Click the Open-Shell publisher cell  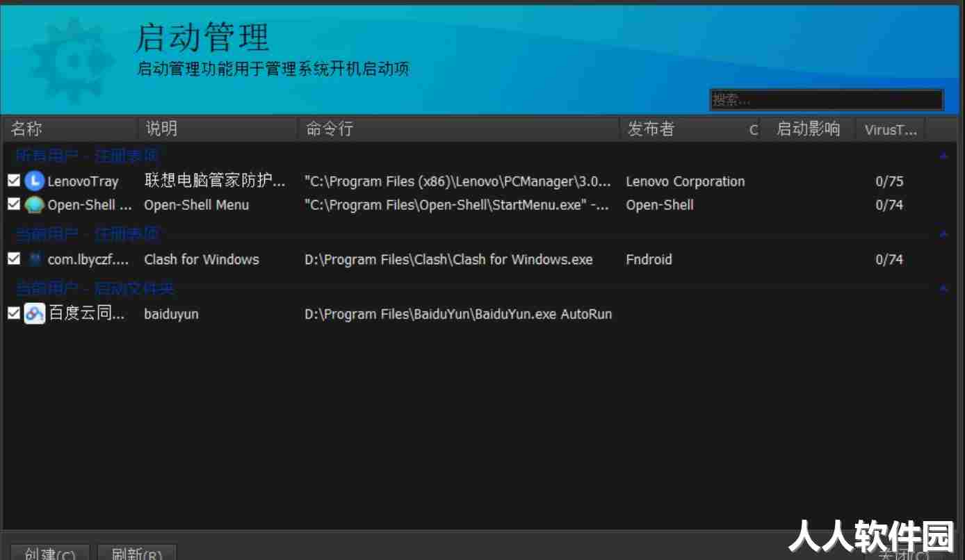pyautogui.click(x=660, y=205)
